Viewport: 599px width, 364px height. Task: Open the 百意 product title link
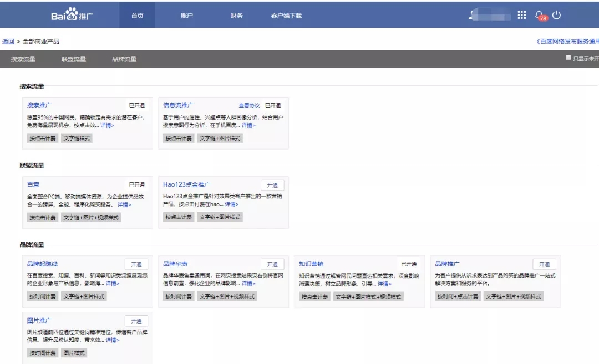click(33, 184)
